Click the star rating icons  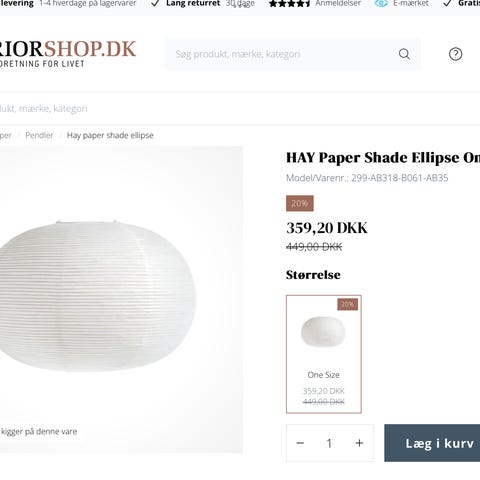tap(289, 4)
